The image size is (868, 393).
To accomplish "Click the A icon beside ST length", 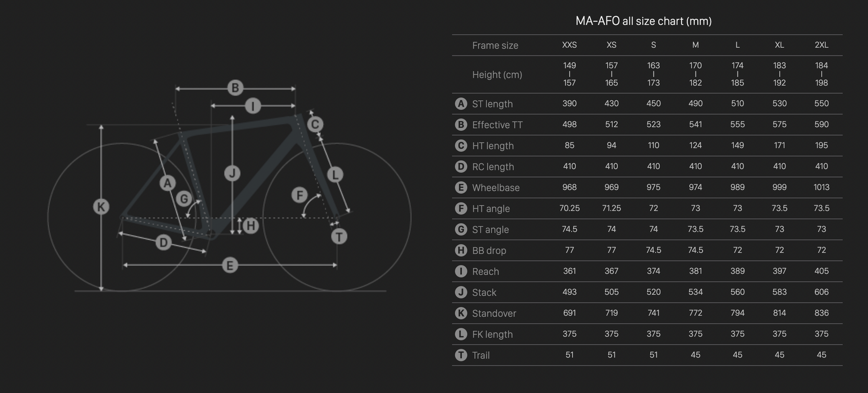I will [x=461, y=104].
